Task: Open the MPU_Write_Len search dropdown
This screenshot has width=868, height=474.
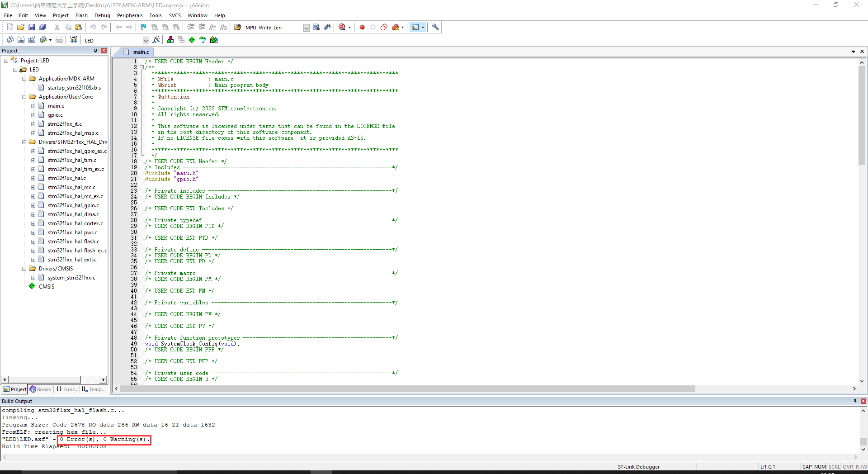Action: [x=306, y=28]
